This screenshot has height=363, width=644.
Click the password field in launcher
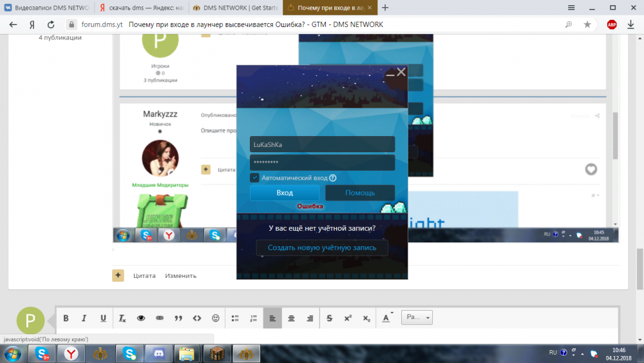tap(323, 162)
